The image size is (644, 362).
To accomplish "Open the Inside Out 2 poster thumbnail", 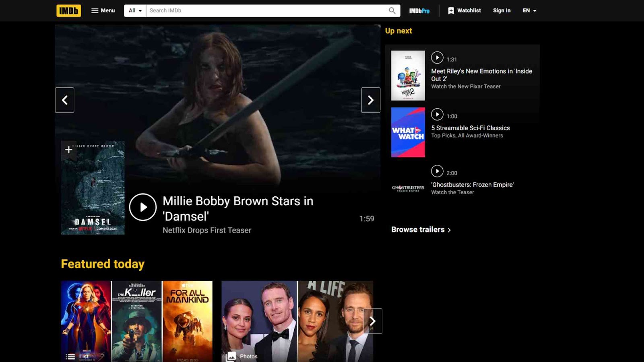I will 408,76.
